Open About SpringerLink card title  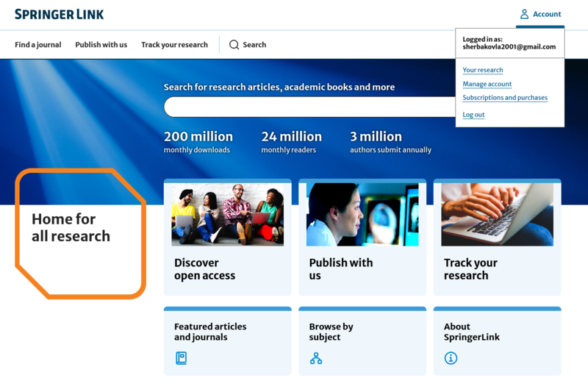(472, 332)
